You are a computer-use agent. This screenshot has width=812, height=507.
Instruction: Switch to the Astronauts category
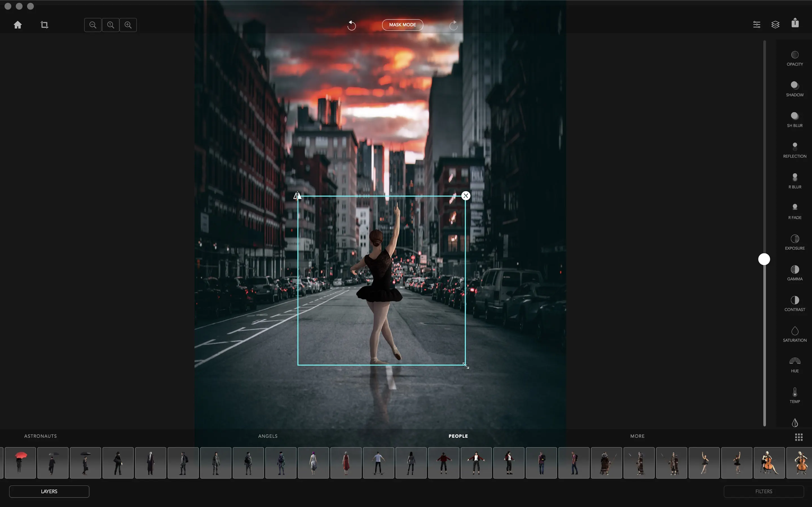[40, 436]
